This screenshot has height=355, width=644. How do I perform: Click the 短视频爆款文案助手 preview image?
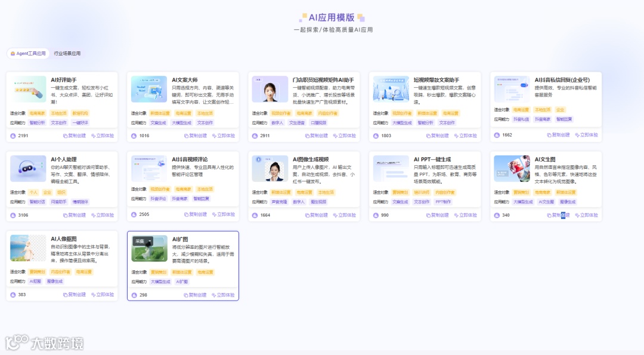point(391,89)
